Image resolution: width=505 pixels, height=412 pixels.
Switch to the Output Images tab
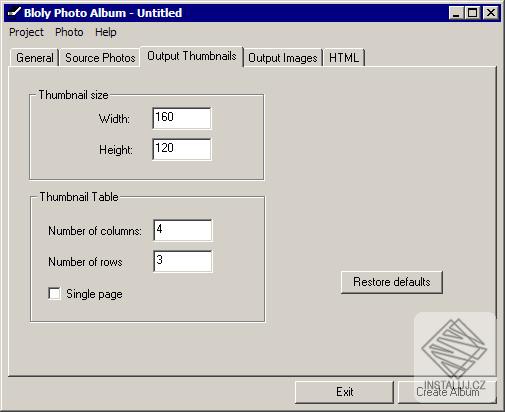click(x=283, y=58)
